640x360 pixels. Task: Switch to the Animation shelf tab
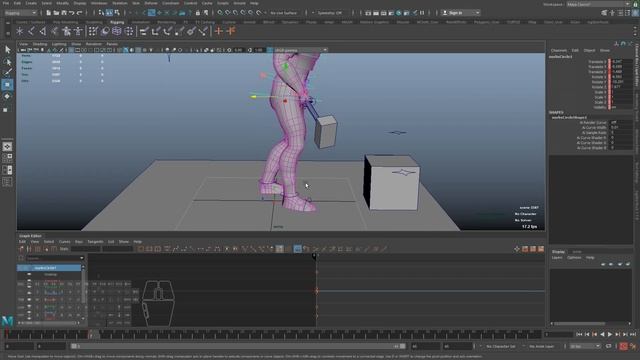tap(140, 22)
